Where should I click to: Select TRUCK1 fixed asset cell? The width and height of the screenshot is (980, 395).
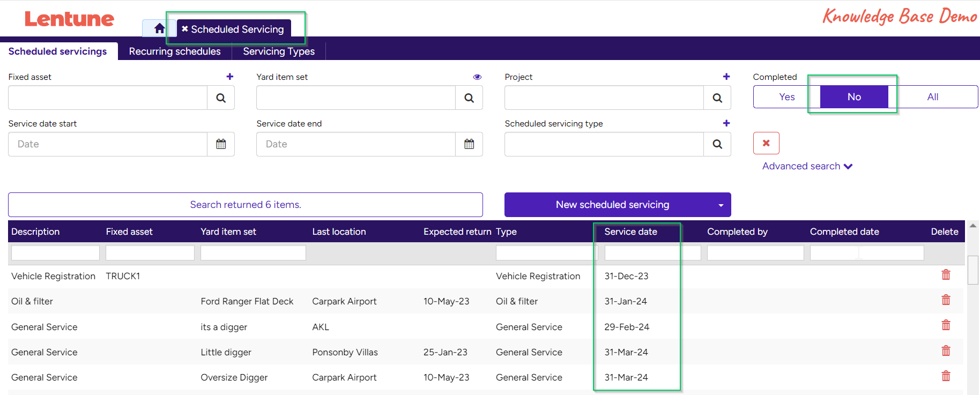[123, 276]
